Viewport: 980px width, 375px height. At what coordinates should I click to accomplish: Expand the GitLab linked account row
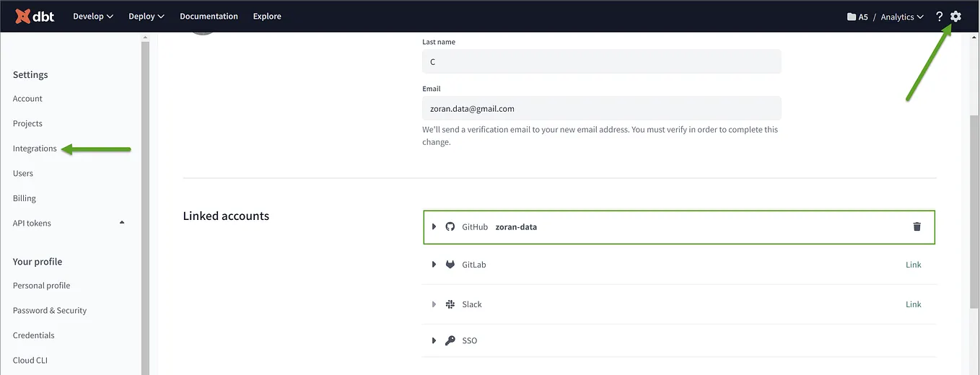click(434, 265)
